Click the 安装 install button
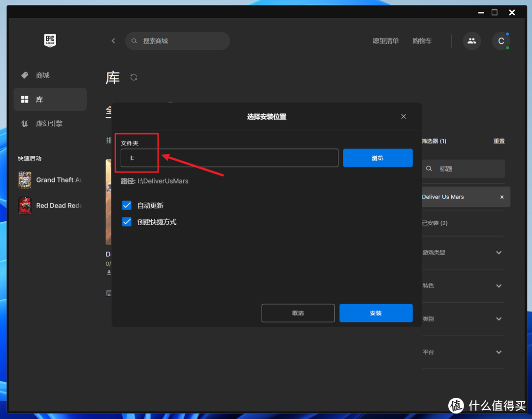This screenshot has width=532, height=419. pos(376,313)
